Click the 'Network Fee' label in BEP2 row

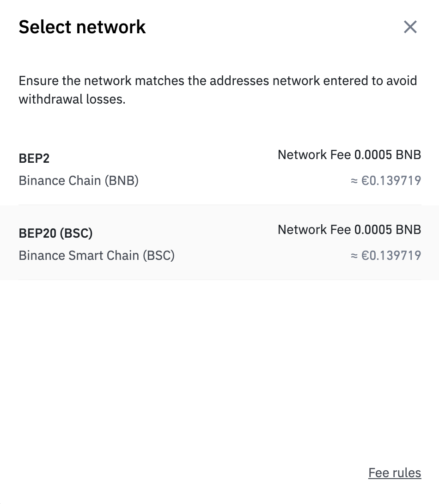(314, 154)
